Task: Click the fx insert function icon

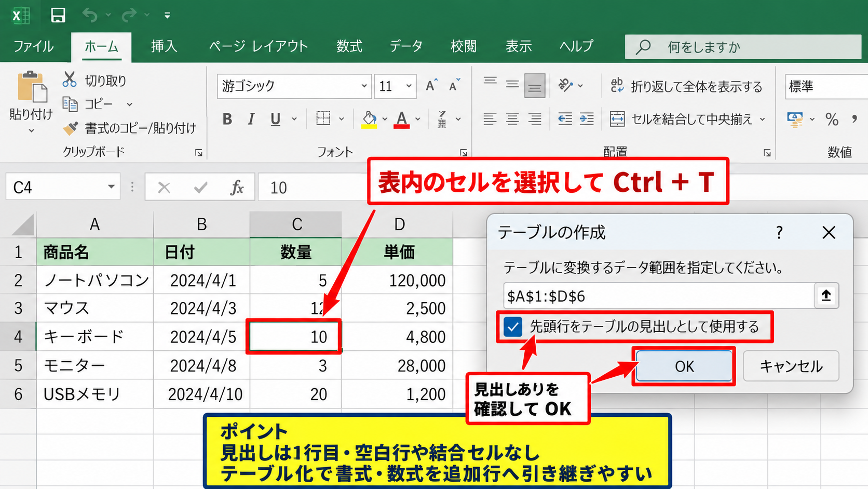Action: click(x=237, y=188)
